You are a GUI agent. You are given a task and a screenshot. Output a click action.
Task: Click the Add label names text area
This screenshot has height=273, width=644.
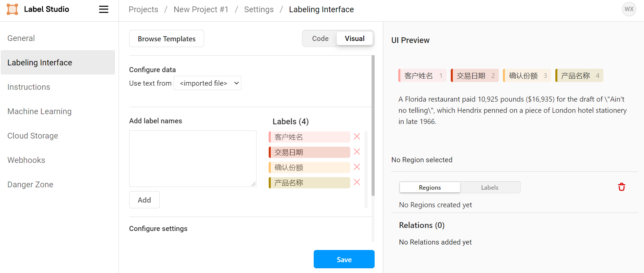[193, 159]
